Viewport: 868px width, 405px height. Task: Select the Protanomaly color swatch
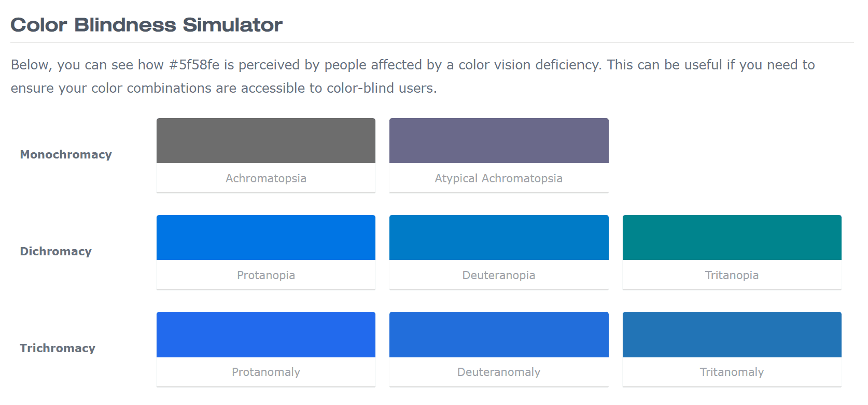coord(266,334)
